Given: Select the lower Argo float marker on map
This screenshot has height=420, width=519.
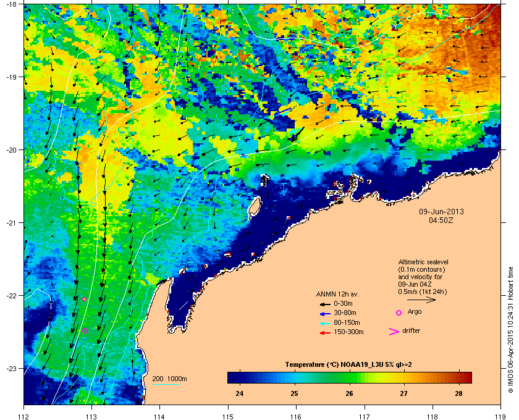Looking at the screenshot, I should click(x=85, y=330).
